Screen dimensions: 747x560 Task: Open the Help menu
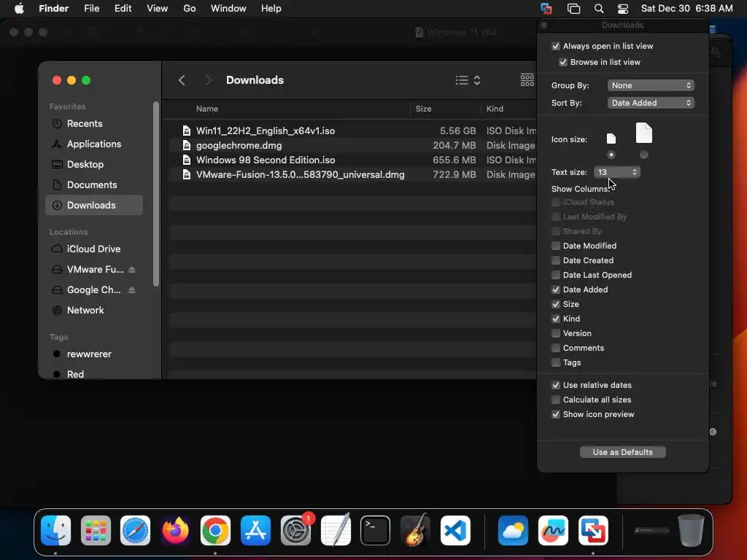[x=271, y=9]
